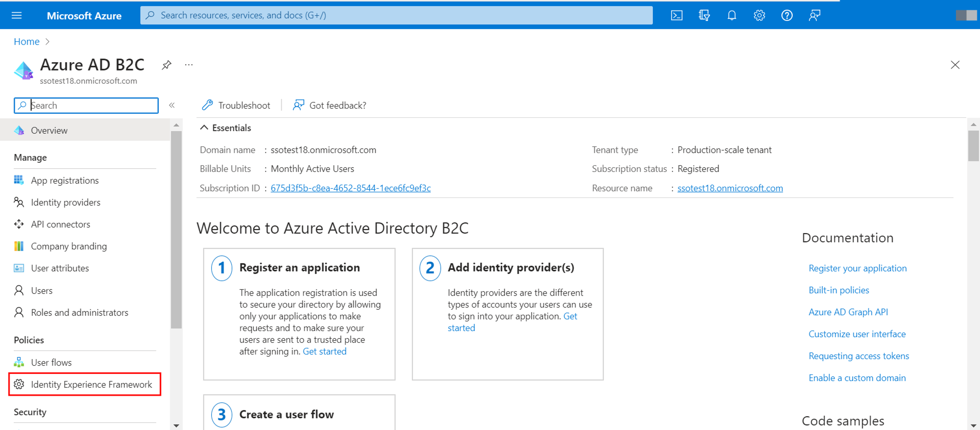The height and width of the screenshot is (430, 980).
Task: Collapse the Essentials section
Action: (x=204, y=128)
